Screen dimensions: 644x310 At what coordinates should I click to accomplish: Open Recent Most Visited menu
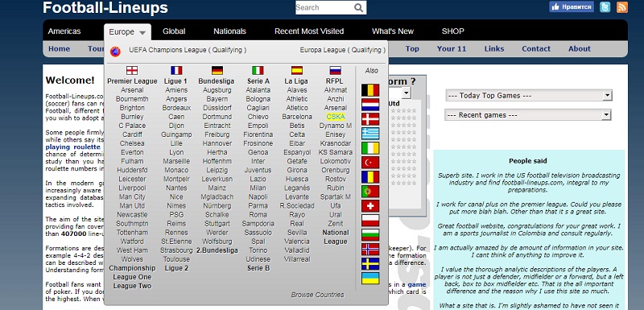click(309, 31)
